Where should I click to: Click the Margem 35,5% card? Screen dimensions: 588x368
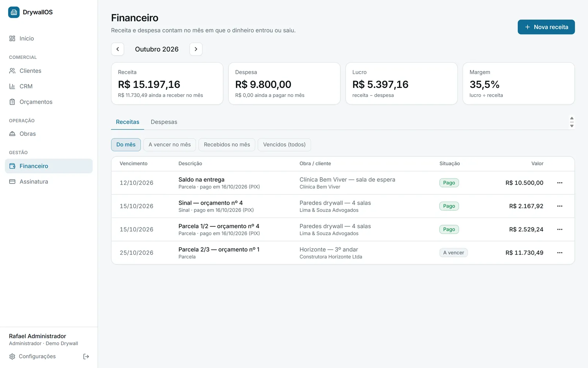coord(519,84)
